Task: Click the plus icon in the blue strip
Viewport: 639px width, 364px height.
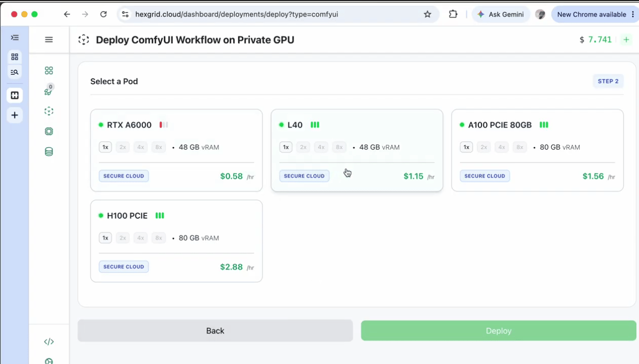Action: (x=15, y=115)
